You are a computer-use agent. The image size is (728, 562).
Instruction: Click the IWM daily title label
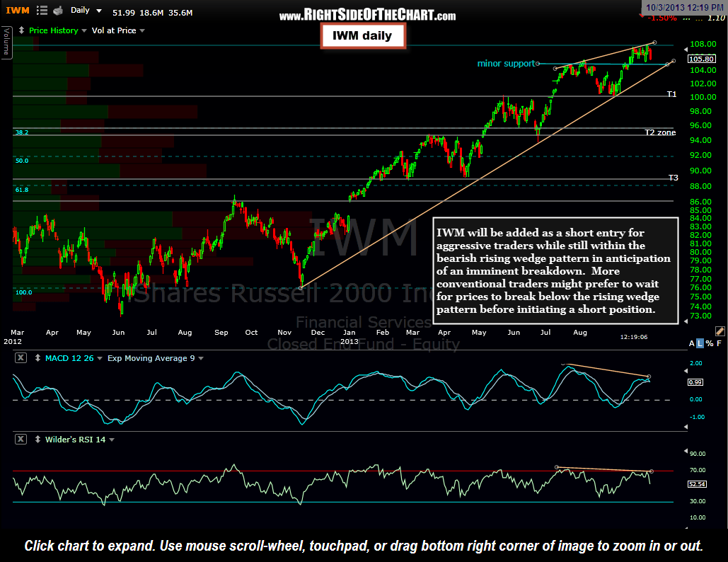[363, 36]
